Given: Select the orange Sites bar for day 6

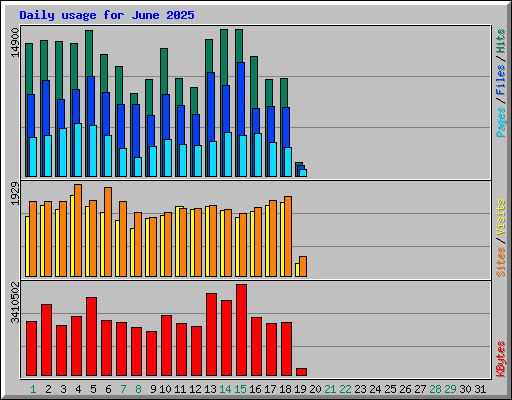Looking at the screenshot, I should pos(108,232).
